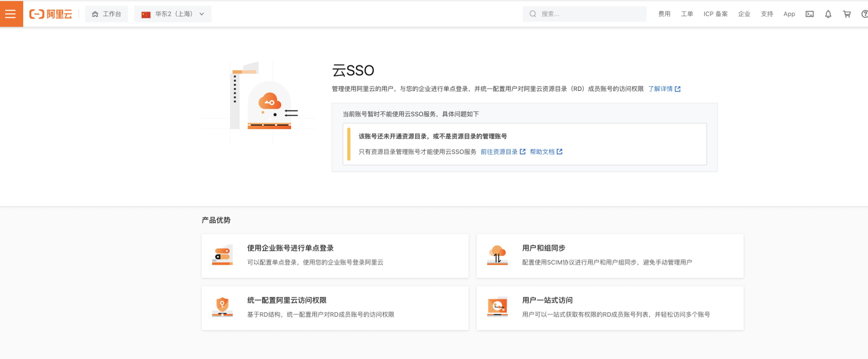
Task: Select the 用户一站式访问 title
Action: [547, 301]
